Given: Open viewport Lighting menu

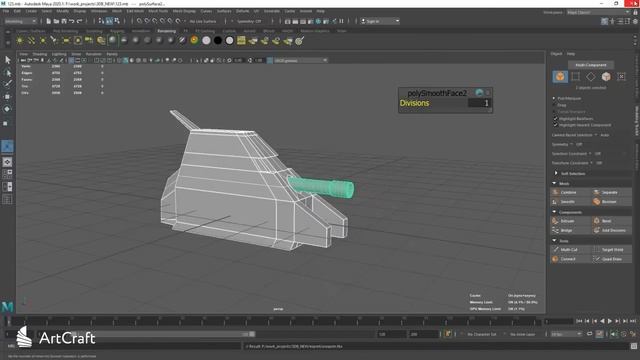Looking at the screenshot, I should (59, 54).
